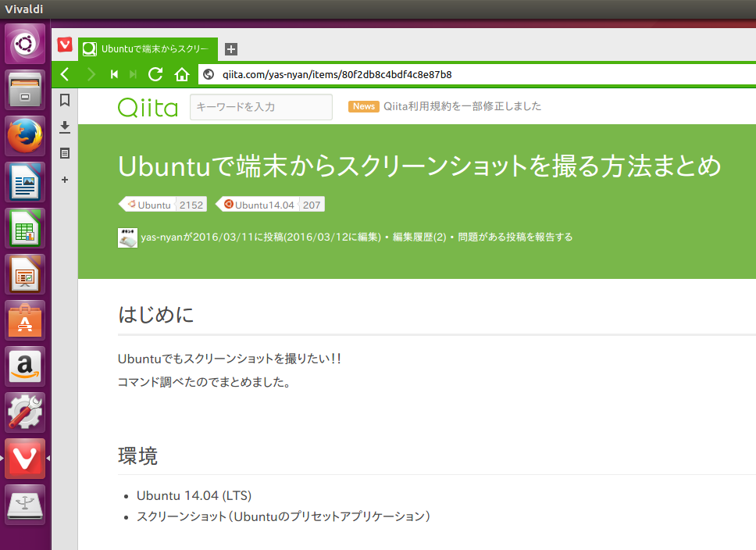The height and width of the screenshot is (550, 756).
Task: Go back to previous page
Action: [65, 74]
